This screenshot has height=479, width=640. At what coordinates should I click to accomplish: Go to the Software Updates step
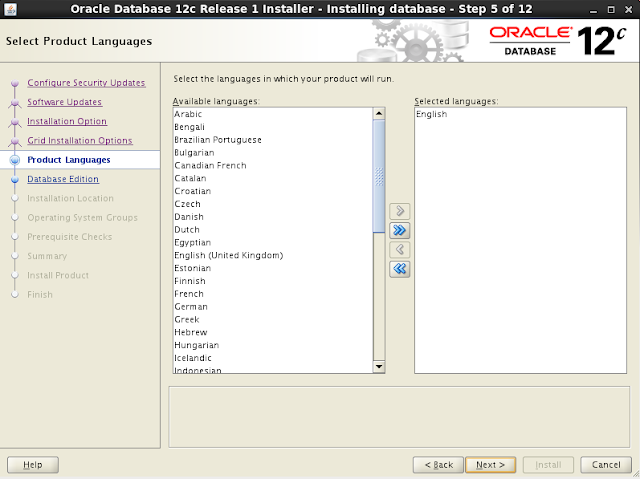pyautogui.click(x=64, y=102)
